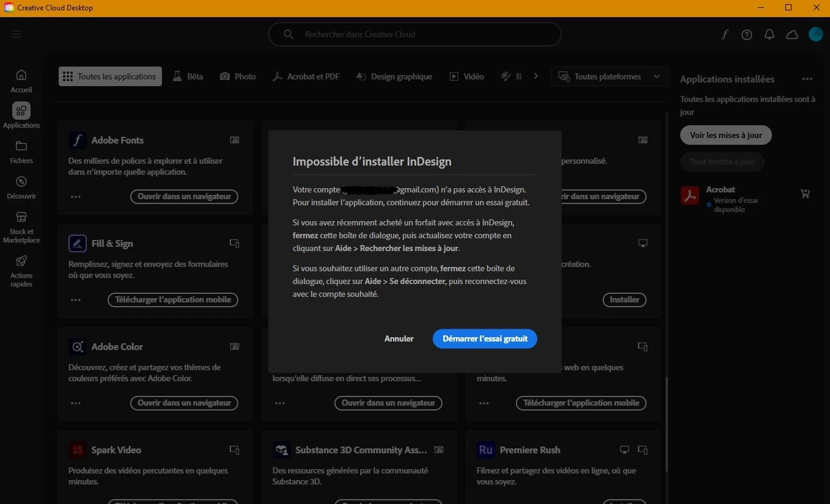
Task: Click the Adobe Fonts card title
Action: 117,140
